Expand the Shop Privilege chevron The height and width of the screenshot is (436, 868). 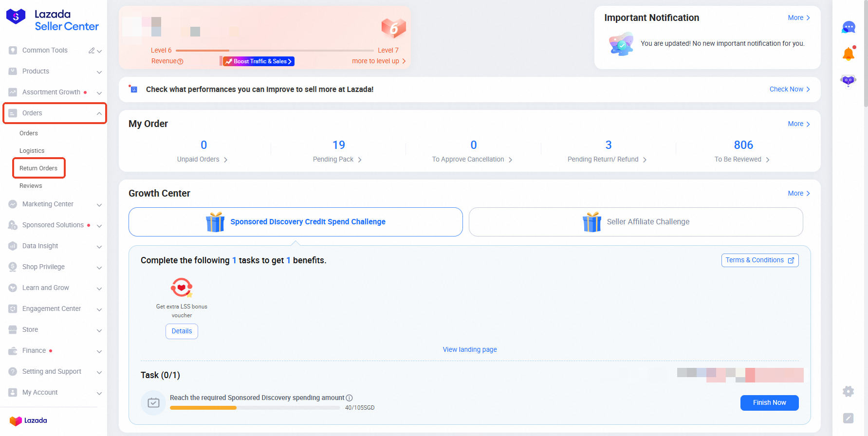(x=99, y=268)
